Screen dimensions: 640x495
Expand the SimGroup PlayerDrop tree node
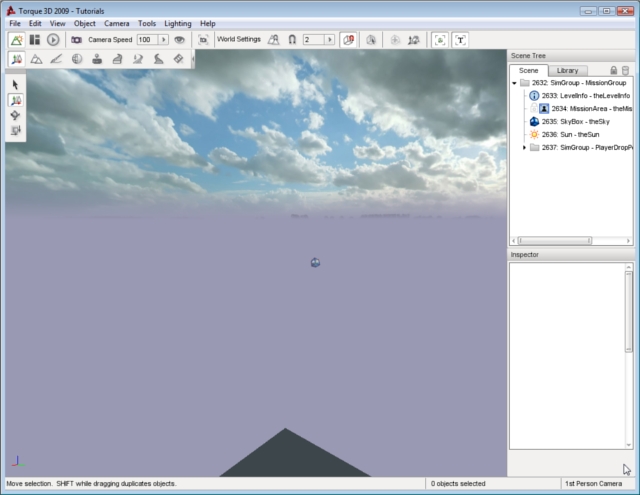(x=525, y=147)
